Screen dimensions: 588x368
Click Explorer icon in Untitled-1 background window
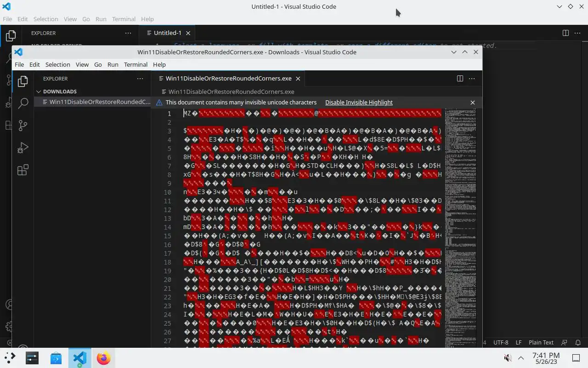point(11,36)
